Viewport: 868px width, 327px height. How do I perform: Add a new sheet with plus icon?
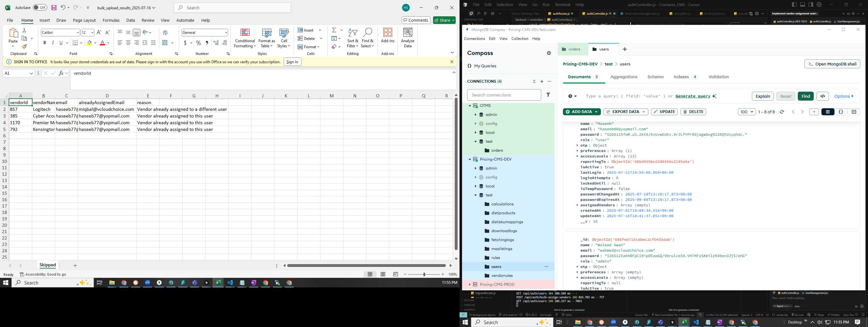(75, 266)
